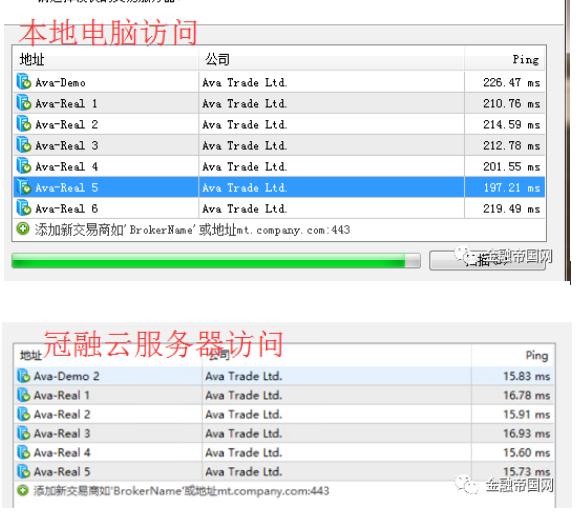Click the server icon of the 212.78 ms row
The image size is (577, 513).
(x=24, y=145)
